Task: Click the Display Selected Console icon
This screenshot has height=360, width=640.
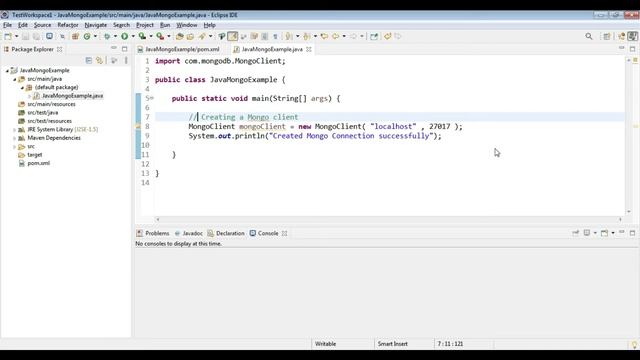Action: (587, 233)
